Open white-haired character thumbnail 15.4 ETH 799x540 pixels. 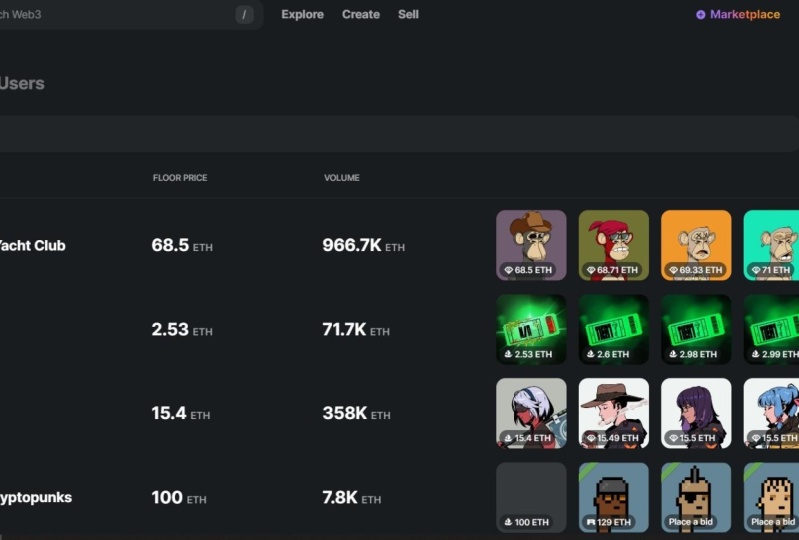coord(531,413)
